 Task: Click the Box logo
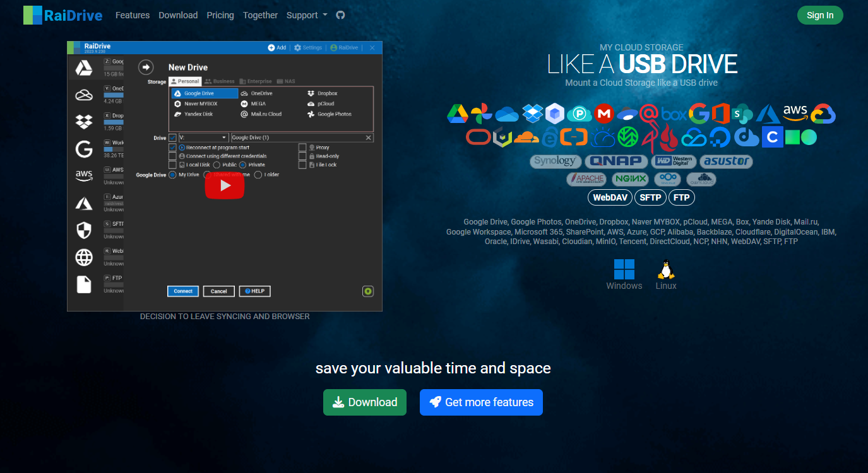pos(674,114)
